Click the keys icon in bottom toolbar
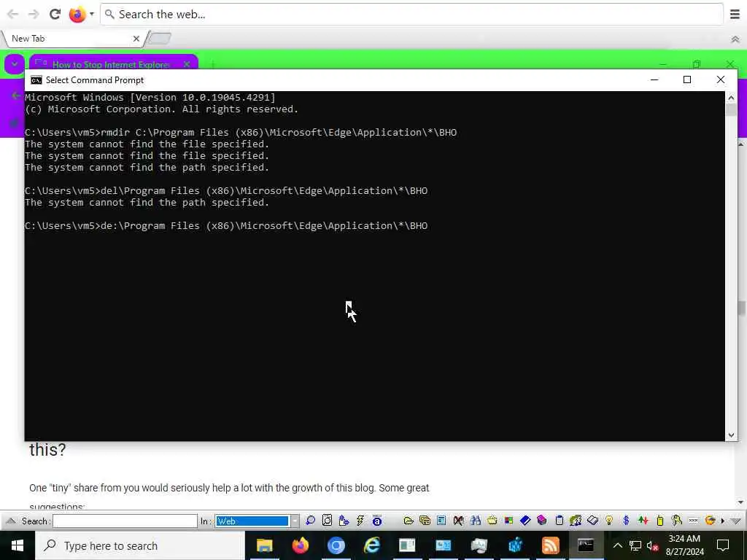The image size is (747, 560). tap(676, 521)
